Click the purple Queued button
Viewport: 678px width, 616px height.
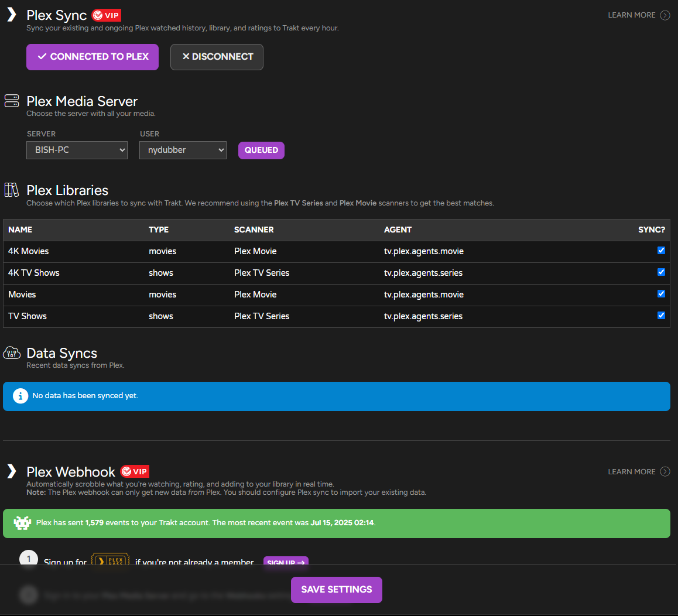(261, 150)
